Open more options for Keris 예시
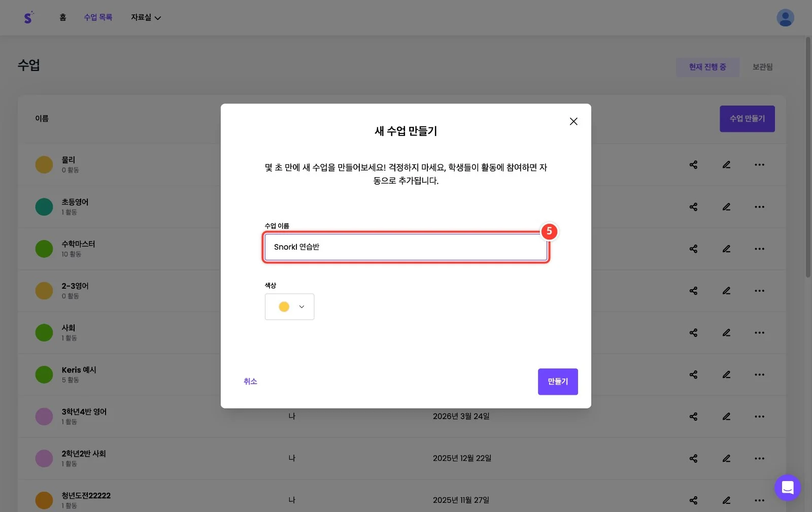Image resolution: width=812 pixels, height=512 pixels. click(x=759, y=374)
